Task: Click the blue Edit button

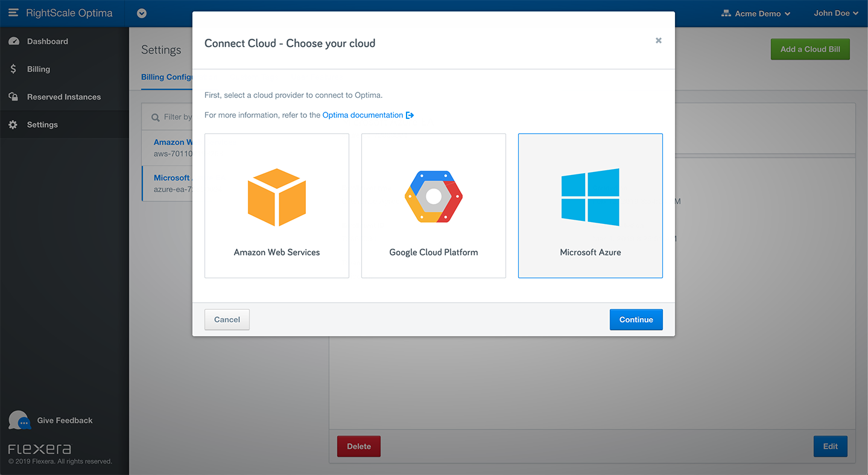Action: click(831, 447)
